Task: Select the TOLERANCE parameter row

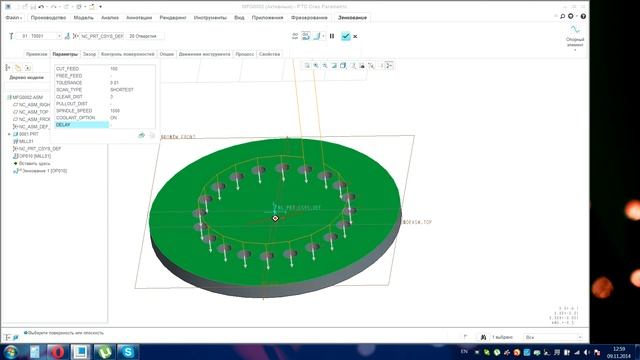Action: tap(104, 83)
